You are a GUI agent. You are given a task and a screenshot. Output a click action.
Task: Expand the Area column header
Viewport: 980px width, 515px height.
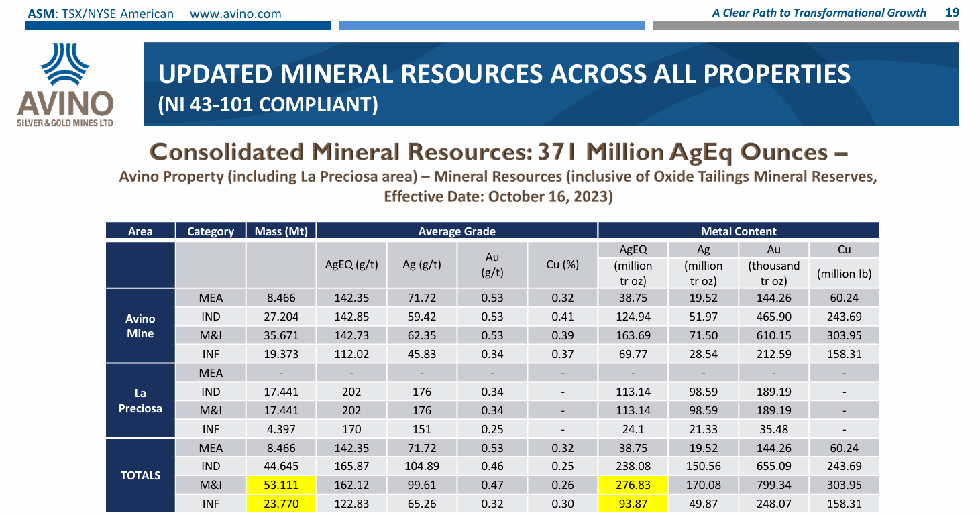[x=140, y=231]
